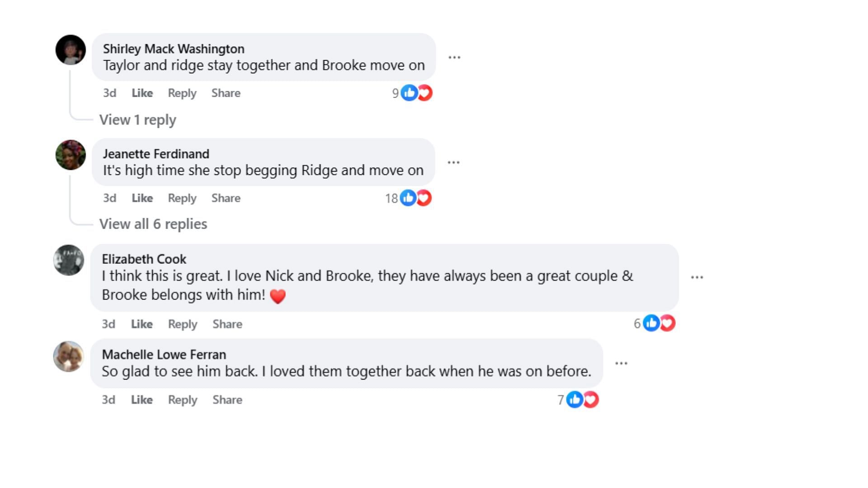Reply to Machelle Lowe Ferran's comment
Screen dimensions: 868x488
tap(183, 400)
